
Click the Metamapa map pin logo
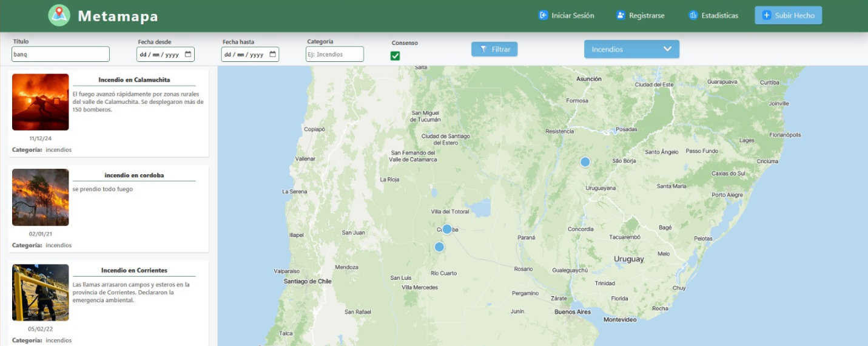[59, 15]
